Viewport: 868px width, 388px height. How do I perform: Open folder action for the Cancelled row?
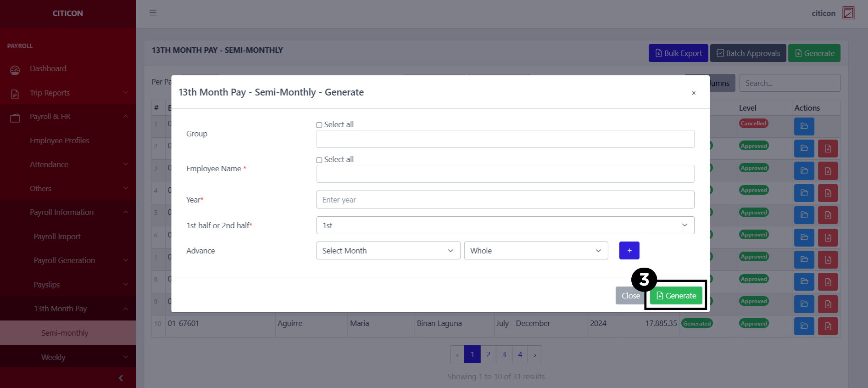(804, 126)
